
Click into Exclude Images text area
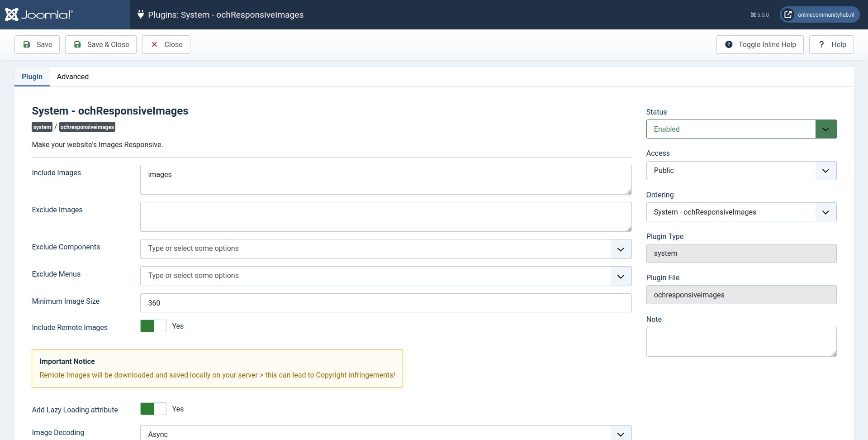[386, 217]
